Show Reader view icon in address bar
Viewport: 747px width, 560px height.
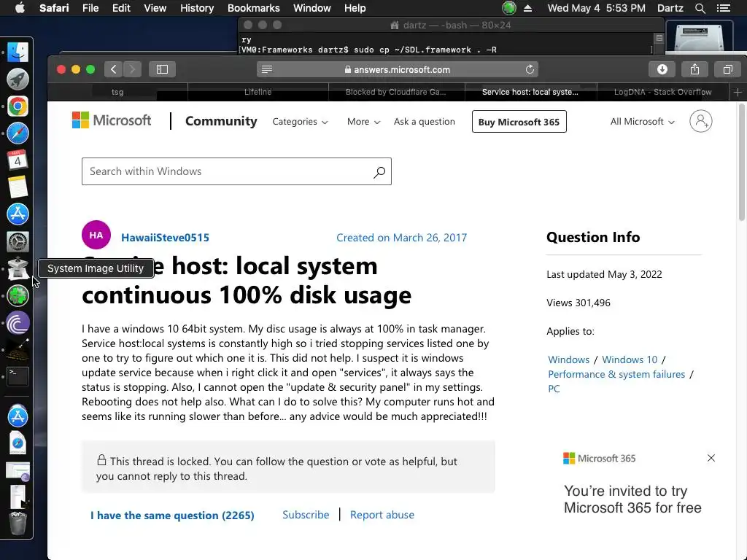pyautogui.click(x=267, y=69)
